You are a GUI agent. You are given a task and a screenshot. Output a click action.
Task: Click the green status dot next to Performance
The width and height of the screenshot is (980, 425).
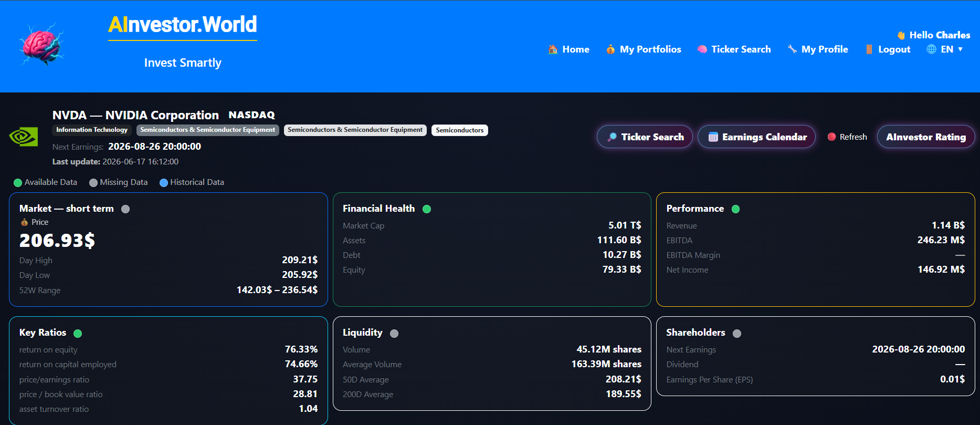(735, 209)
